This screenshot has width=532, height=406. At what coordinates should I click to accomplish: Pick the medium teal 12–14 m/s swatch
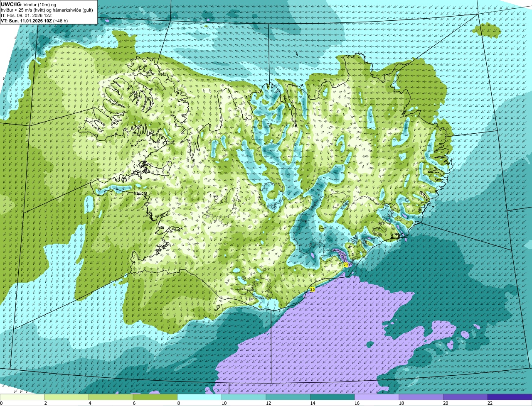[288, 397]
